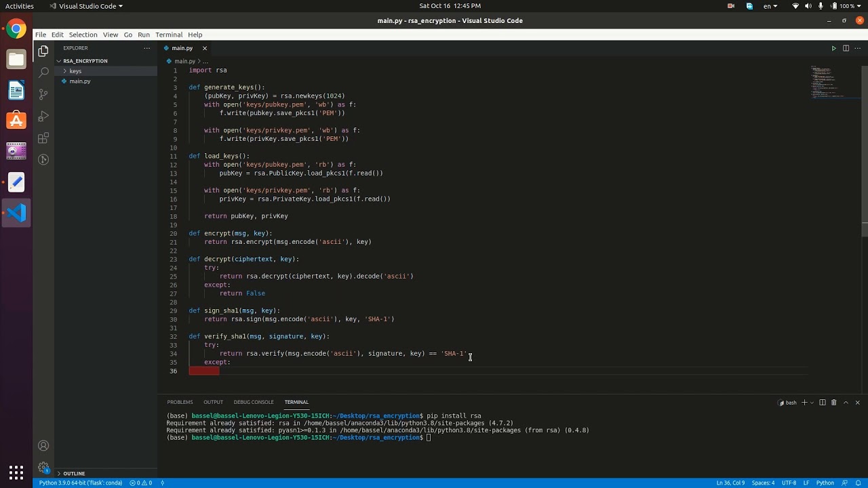Open Manage settings gear icon
868x488 pixels.
43,468
